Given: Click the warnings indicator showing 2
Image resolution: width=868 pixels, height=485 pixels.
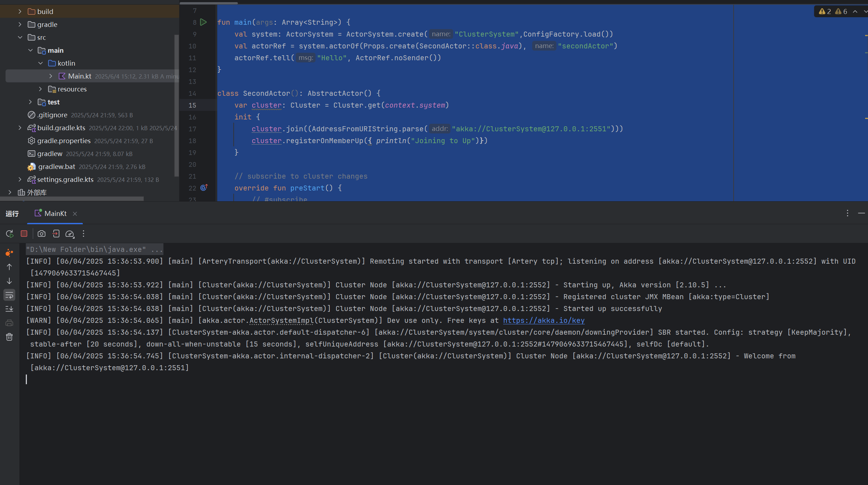Looking at the screenshot, I should click(x=825, y=11).
